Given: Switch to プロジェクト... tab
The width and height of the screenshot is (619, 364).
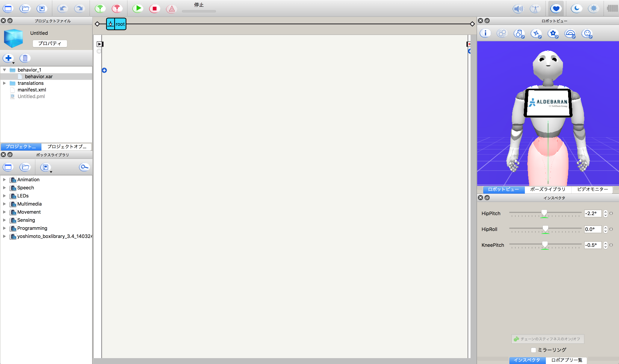Looking at the screenshot, I should (x=21, y=147).
